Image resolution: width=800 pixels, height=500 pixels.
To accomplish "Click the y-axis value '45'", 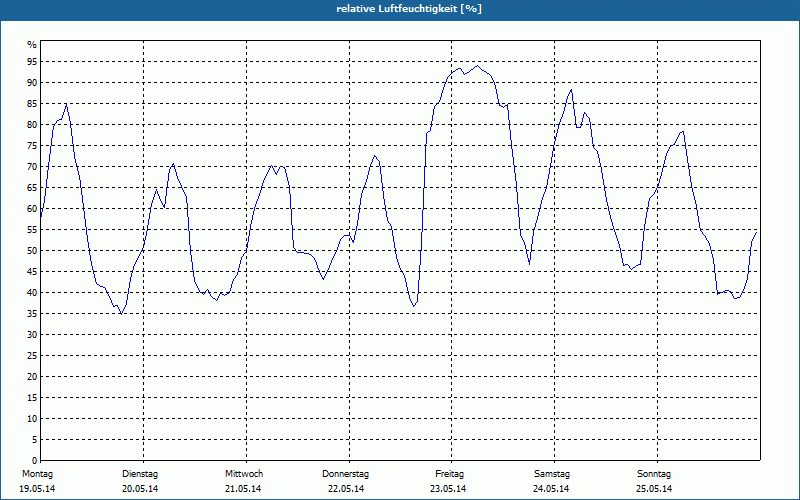I will click(x=32, y=271).
